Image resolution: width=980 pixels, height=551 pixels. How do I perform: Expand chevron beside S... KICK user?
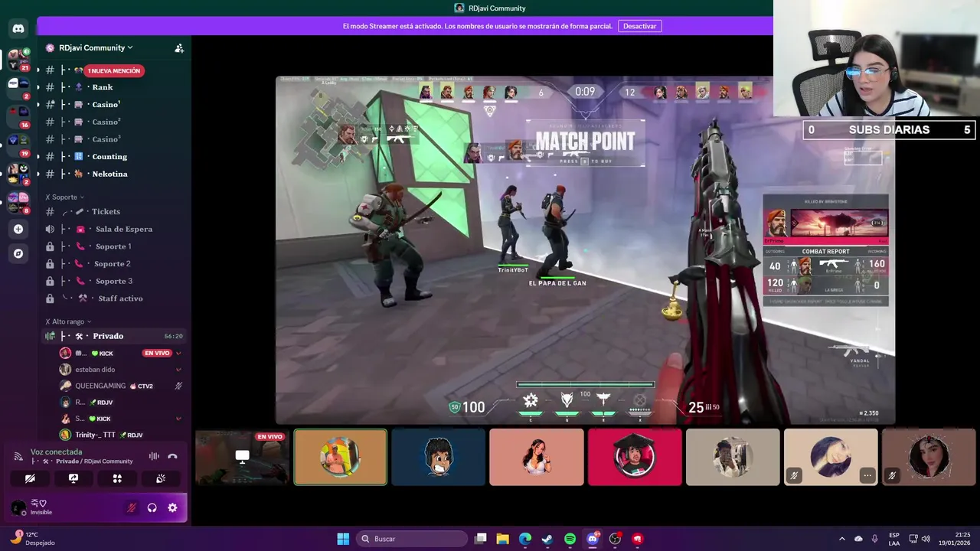pos(178,419)
